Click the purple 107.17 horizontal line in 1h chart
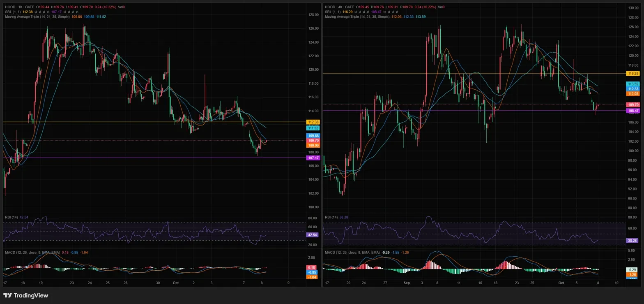 pyautogui.click(x=154, y=158)
